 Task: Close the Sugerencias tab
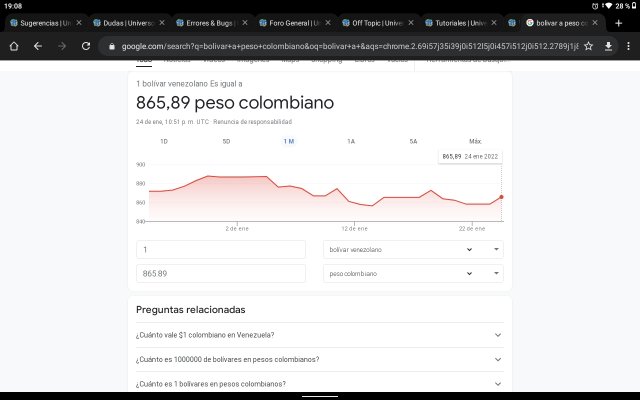point(78,22)
